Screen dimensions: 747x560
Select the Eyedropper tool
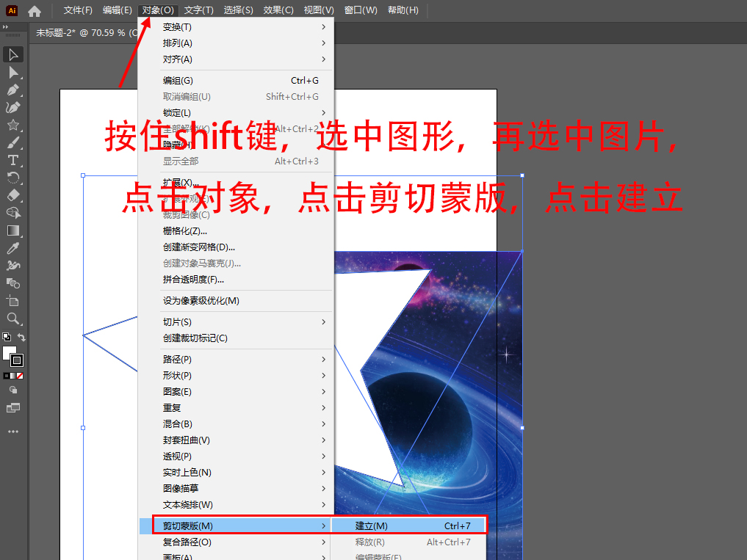tap(13, 248)
